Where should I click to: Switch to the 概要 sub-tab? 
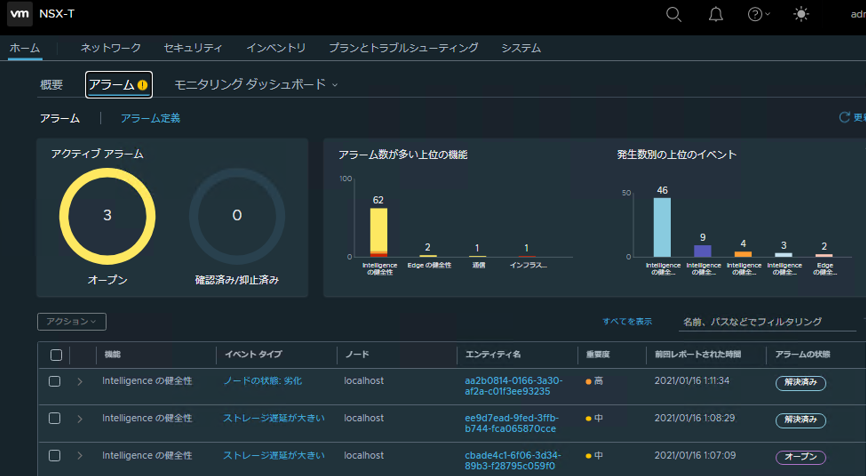[51, 84]
